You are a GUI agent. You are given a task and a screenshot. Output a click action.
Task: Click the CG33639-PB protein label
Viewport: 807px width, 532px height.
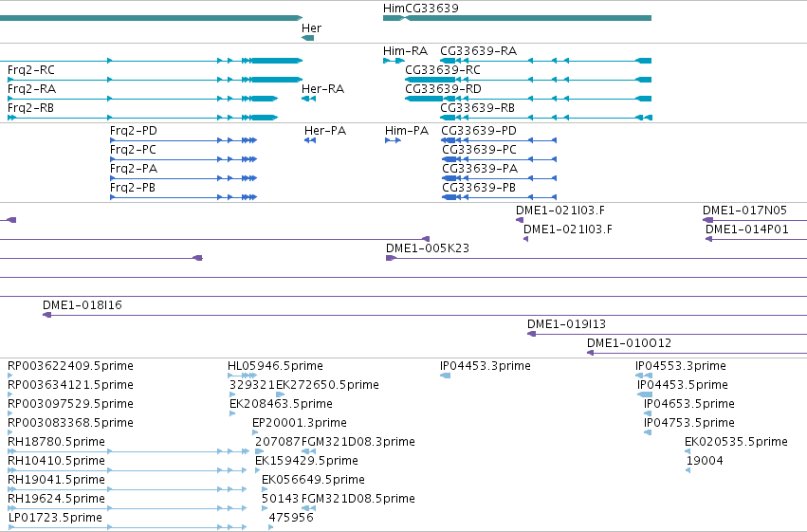coord(479,188)
